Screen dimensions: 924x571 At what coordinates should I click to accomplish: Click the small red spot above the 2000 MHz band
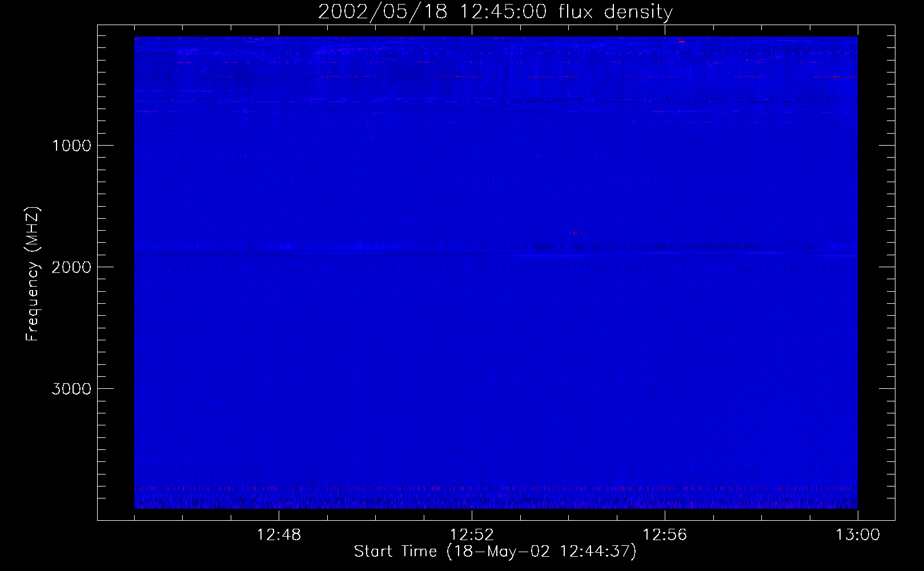[x=576, y=232]
